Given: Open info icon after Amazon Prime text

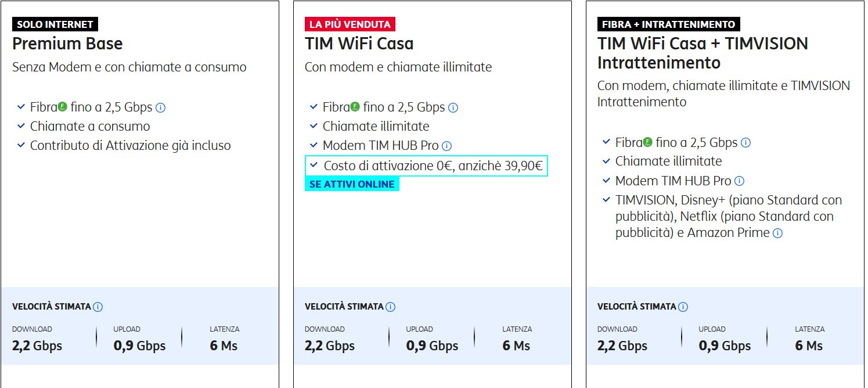Looking at the screenshot, I should (x=777, y=233).
